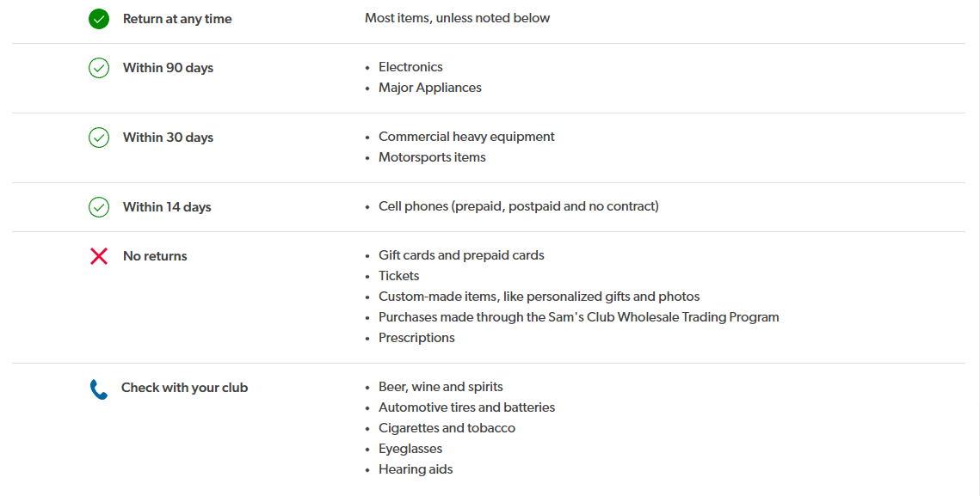The height and width of the screenshot is (496, 980).
Task: Click Commercial heavy equipment entry
Action: (x=466, y=136)
